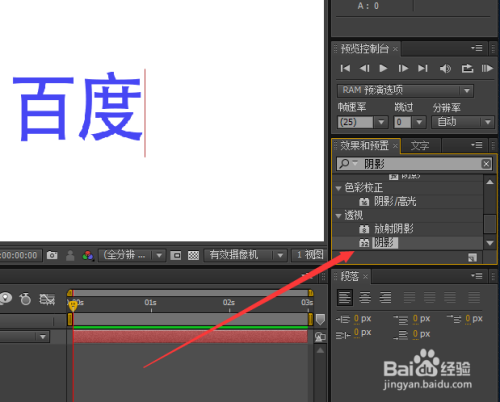Click the 01s mark on time ruler
The height and width of the screenshot is (402, 500).
click(x=151, y=303)
